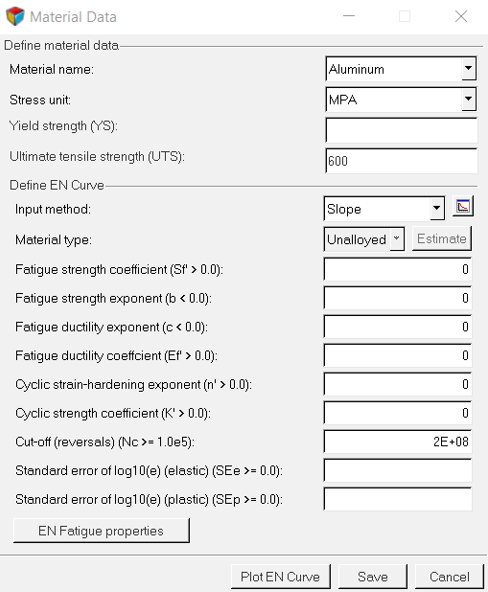Open the Material type Unalloyed dropdown
Viewport: 488px width, 592px height.
point(364,239)
